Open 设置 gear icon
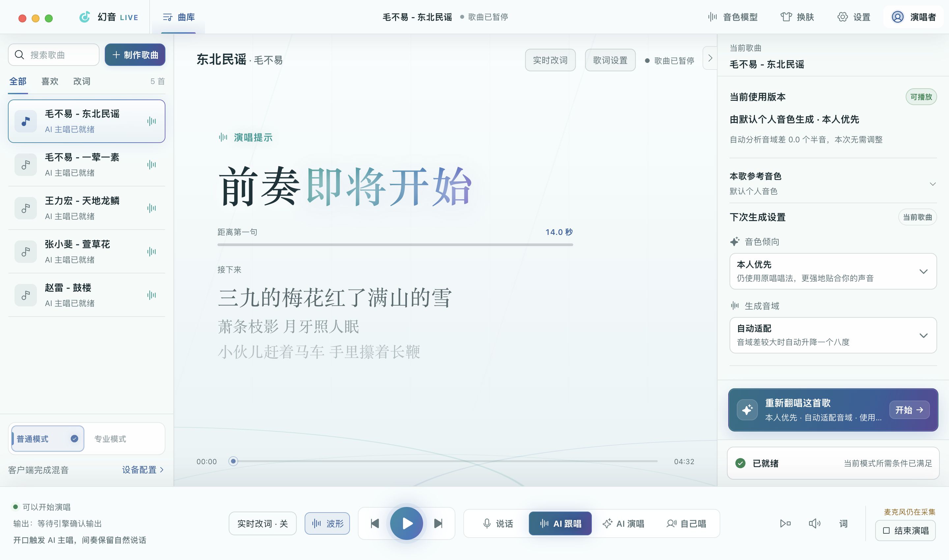This screenshot has height=560, width=949. pyautogui.click(x=843, y=17)
